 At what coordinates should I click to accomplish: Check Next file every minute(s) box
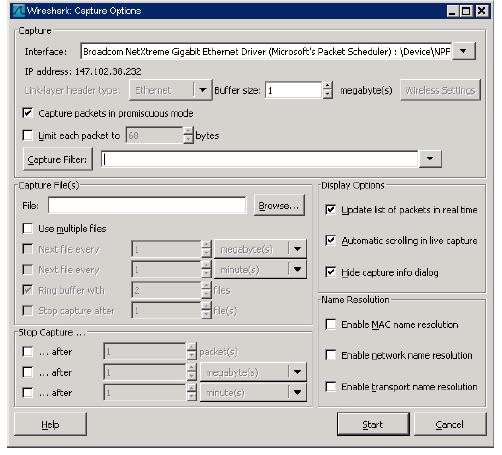[x=28, y=269]
